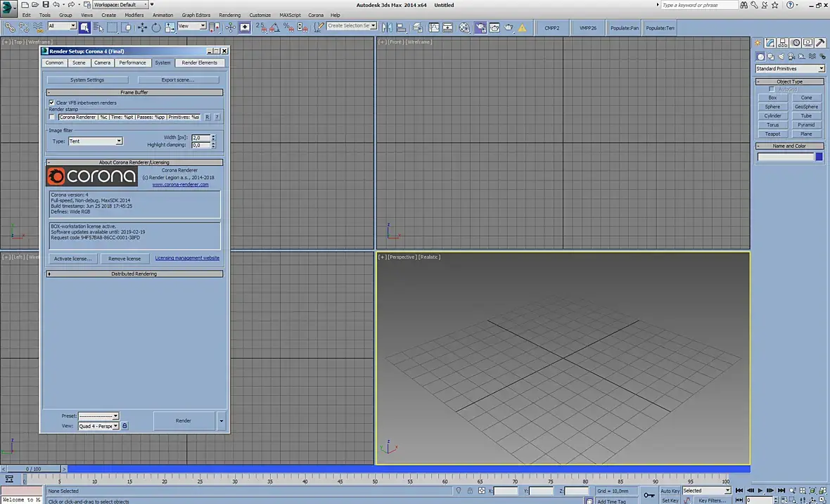Viewport: 830px width, 504px height.
Task: Open the Modify panel tab icon
Action: (771, 43)
